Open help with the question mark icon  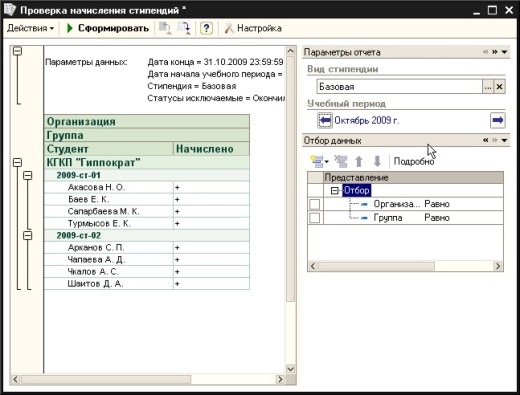click(206, 28)
